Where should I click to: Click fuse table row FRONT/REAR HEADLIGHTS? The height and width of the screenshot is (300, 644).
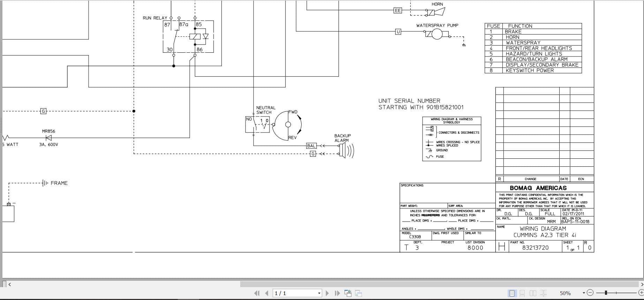tap(533, 48)
